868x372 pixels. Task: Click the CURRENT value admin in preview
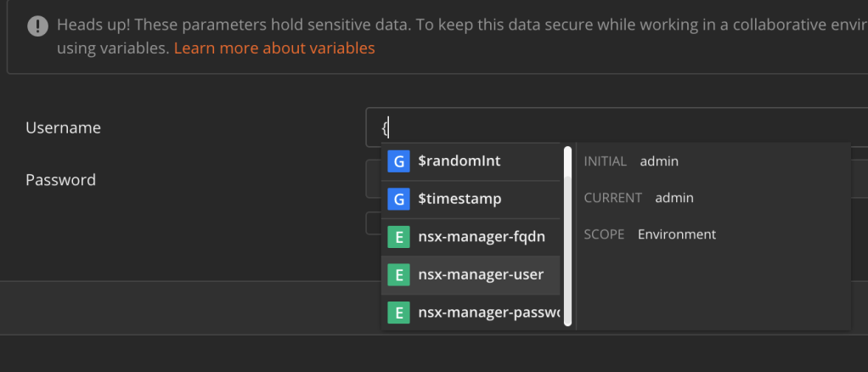[674, 198]
